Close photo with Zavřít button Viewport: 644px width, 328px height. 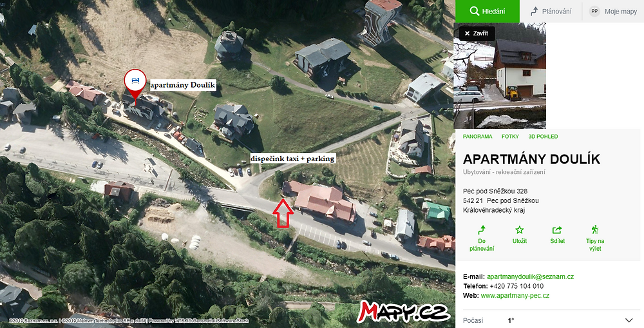[x=477, y=34]
